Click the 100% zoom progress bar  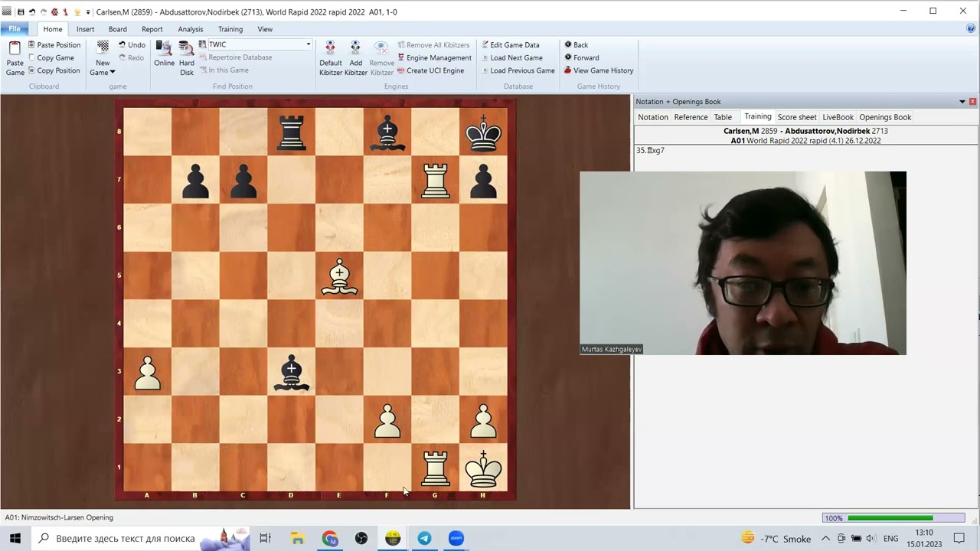pyautogui.click(x=892, y=518)
